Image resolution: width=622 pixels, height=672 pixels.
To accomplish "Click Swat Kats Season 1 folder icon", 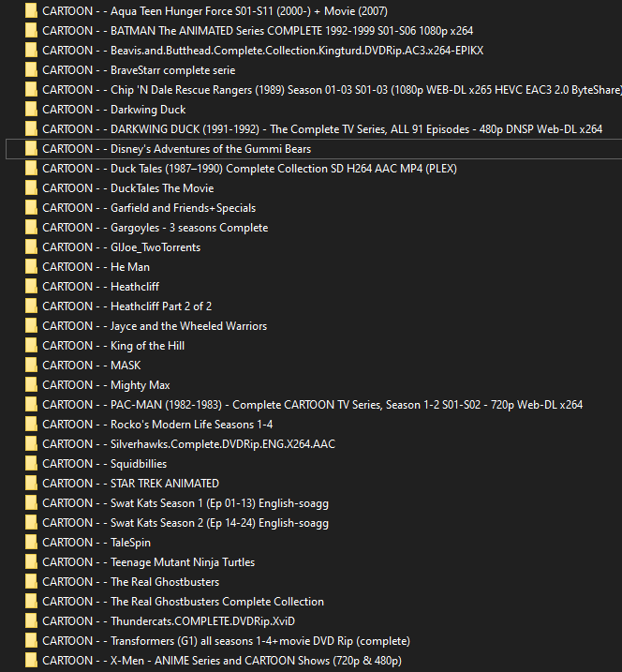I will [x=31, y=503].
